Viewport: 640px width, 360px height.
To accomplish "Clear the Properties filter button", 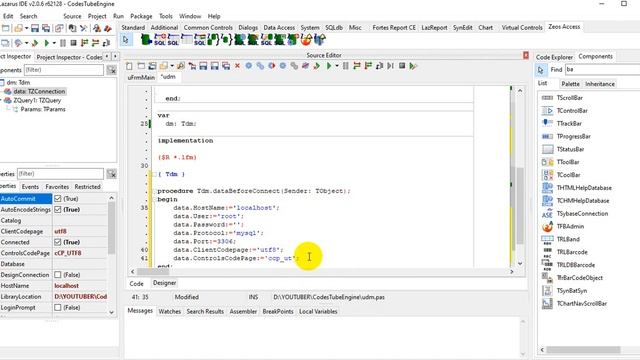I will [x=111, y=174].
